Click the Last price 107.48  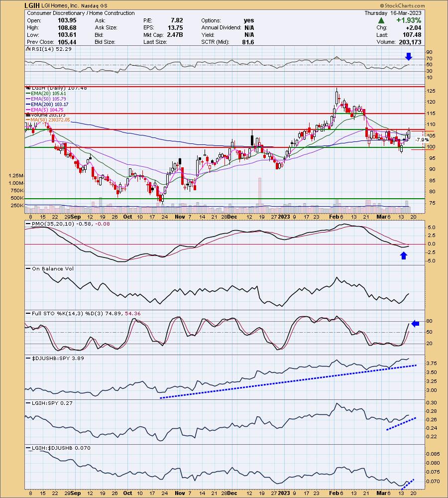tap(412, 35)
